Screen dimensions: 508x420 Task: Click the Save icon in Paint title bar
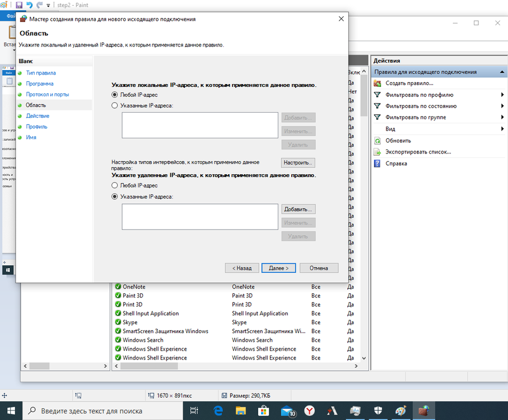[19, 5]
